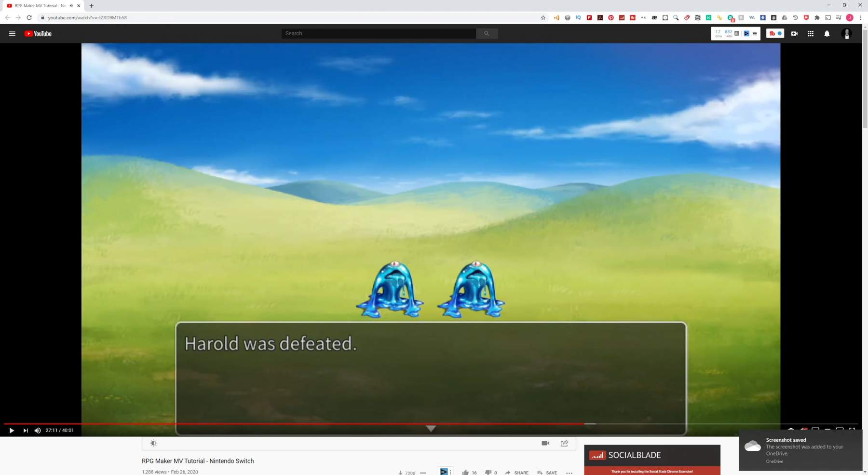Open the Screenshot saved OneDrive notification
The width and height of the screenshot is (868, 475).
[800, 450]
